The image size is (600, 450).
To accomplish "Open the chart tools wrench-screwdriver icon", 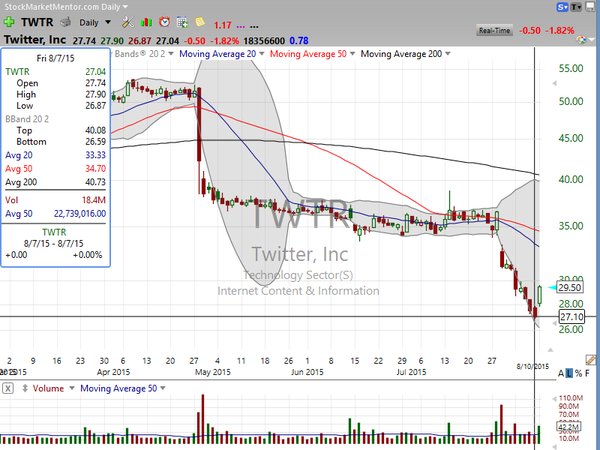I will (x=128, y=22).
